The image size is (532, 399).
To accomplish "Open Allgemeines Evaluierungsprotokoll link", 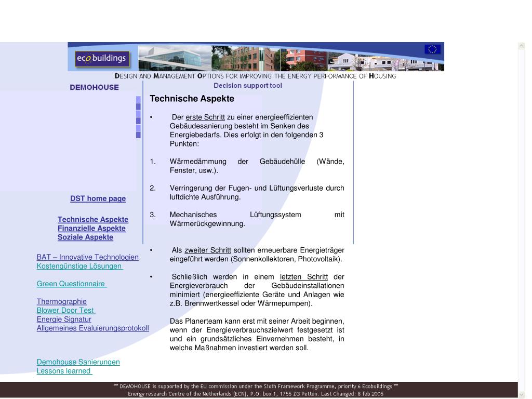I will 93,328.
